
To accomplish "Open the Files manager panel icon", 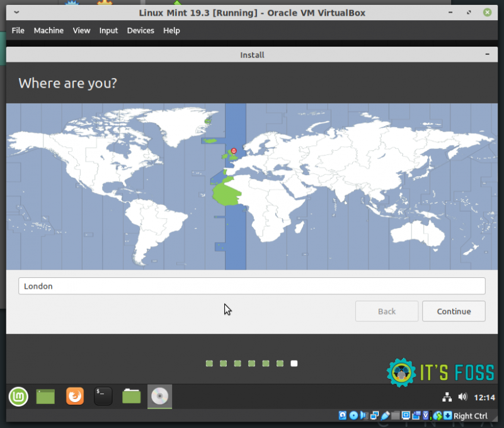I will [x=132, y=396].
